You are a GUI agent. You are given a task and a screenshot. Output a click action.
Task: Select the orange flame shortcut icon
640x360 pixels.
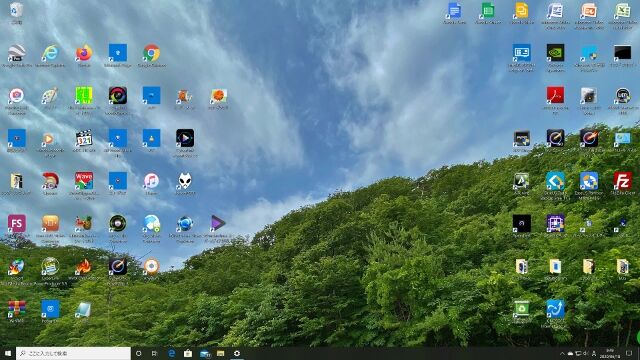coord(84,267)
